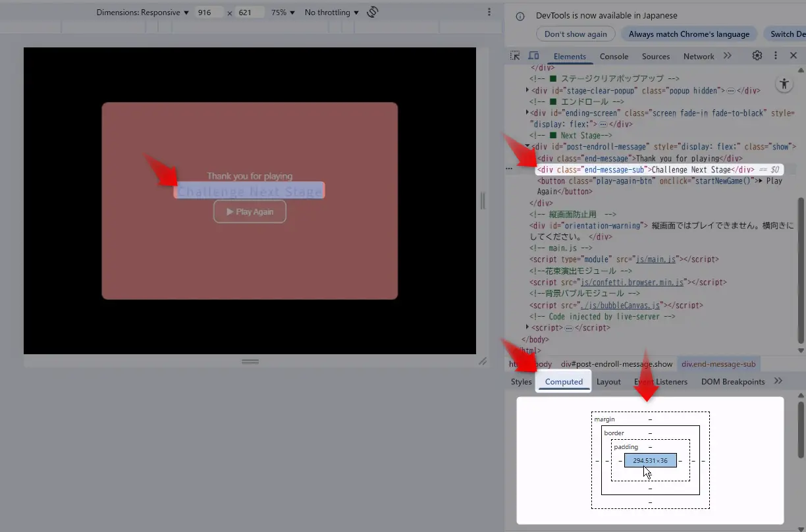Activate the inspect element picker icon
Image resolution: width=806 pixels, height=532 pixels.
tap(515, 56)
